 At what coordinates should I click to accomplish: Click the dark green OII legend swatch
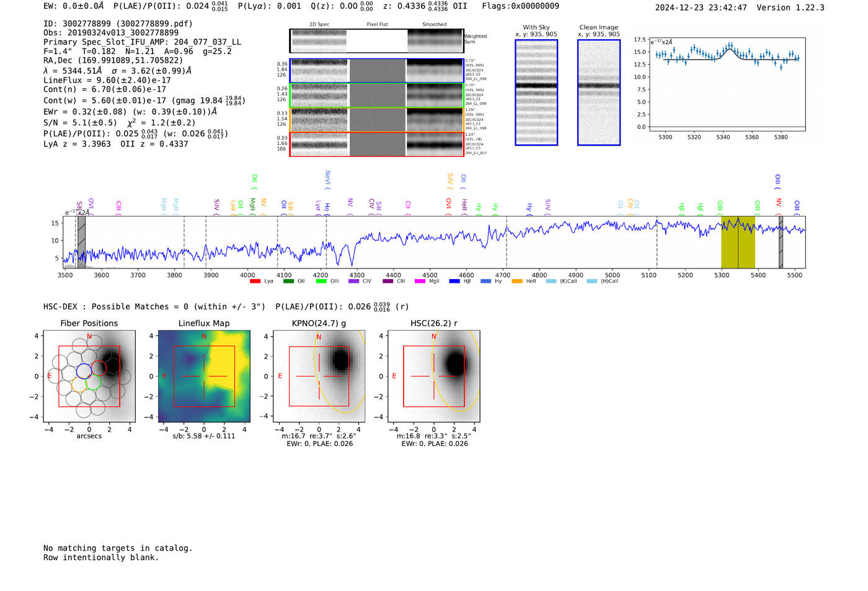[288, 282]
